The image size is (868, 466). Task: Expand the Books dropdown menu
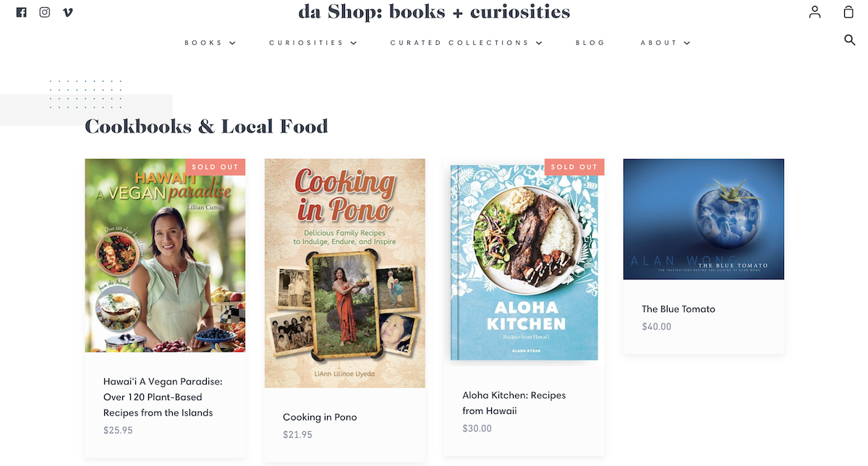tap(210, 43)
